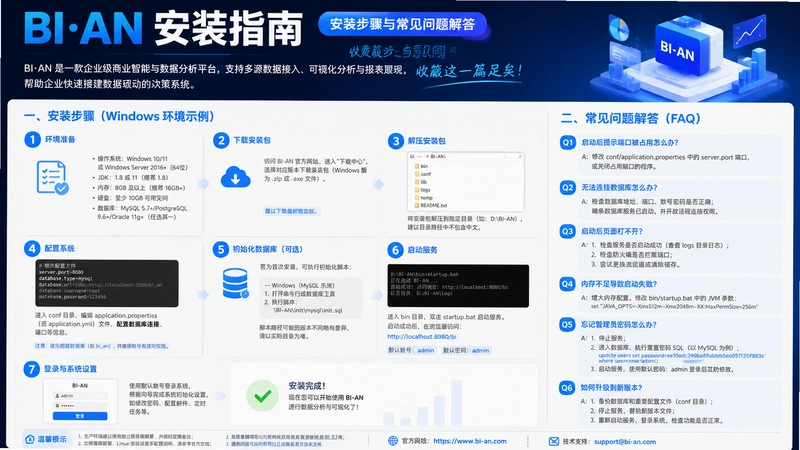Open the https://www.bi-an.com website link

470,441
